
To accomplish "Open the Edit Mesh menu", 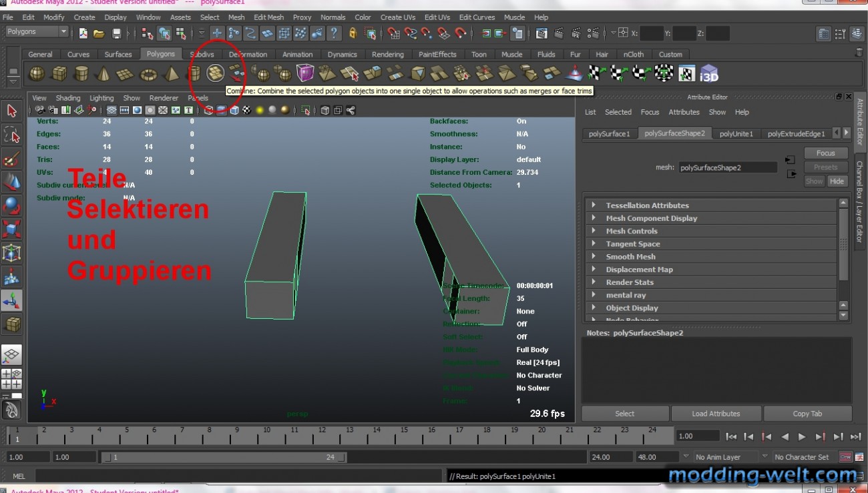I will click(x=268, y=17).
